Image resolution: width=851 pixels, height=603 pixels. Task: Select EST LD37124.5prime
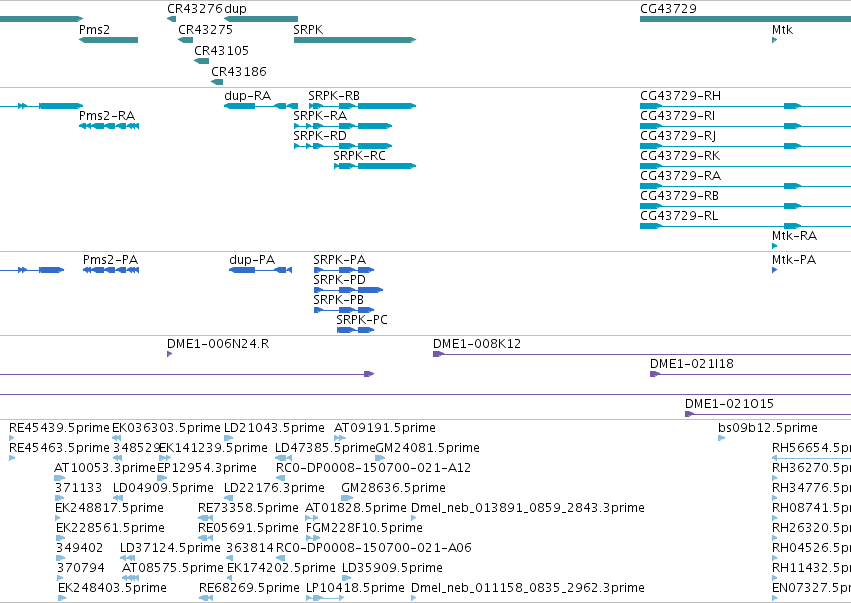(128, 558)
